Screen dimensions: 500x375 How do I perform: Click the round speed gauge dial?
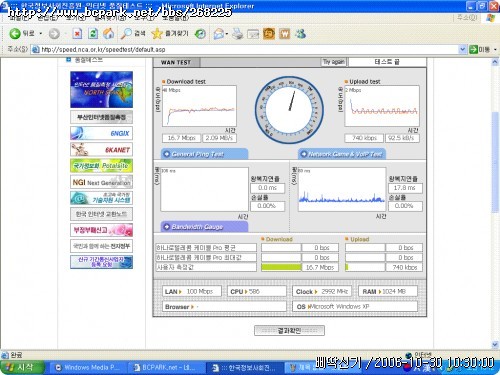pyautogui.click(x=289, y=110)
